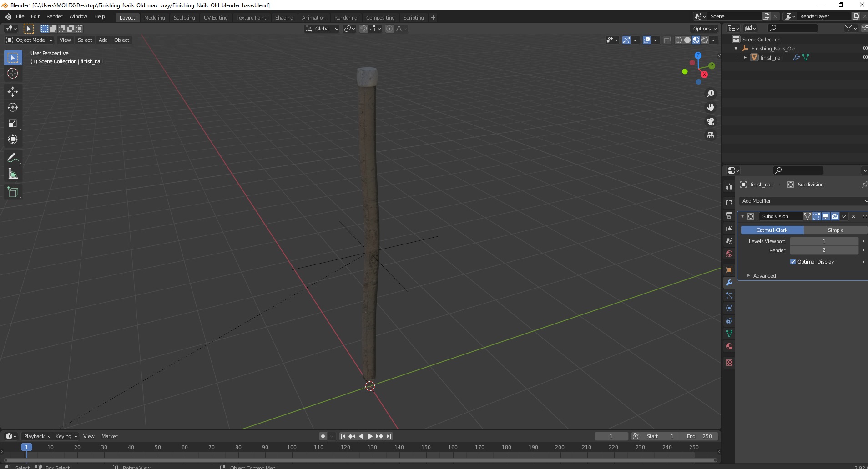Open Global transform orientation dropdown

(x=322, y=29)
